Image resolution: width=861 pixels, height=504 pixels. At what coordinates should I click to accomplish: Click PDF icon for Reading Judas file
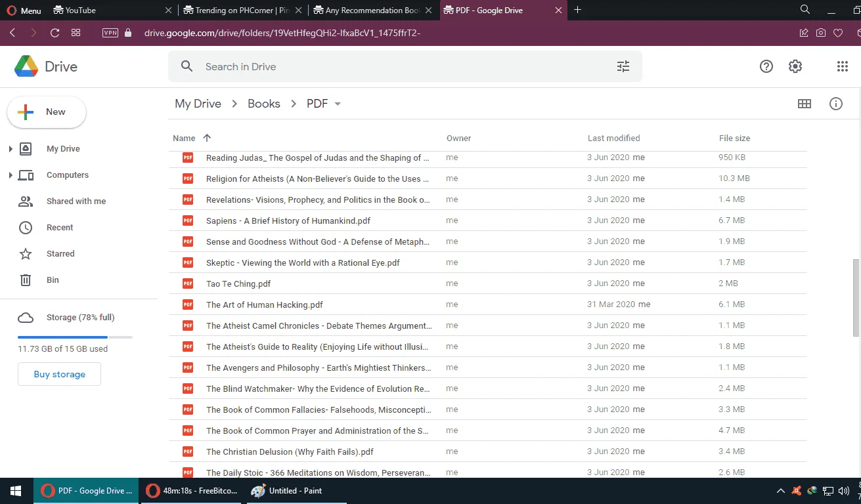(x=188, y=157)
